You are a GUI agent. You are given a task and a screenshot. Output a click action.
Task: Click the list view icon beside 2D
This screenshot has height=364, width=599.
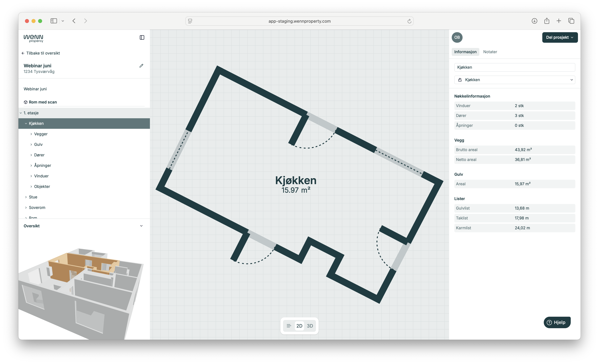pos(288,326)
